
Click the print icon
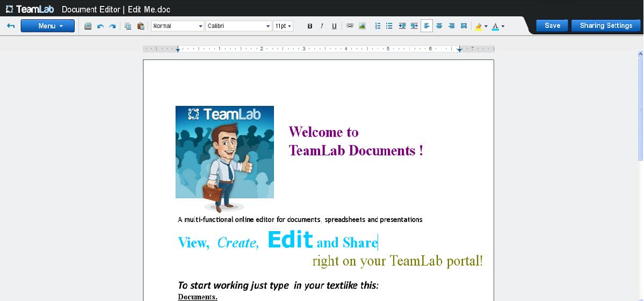point(88,26)
